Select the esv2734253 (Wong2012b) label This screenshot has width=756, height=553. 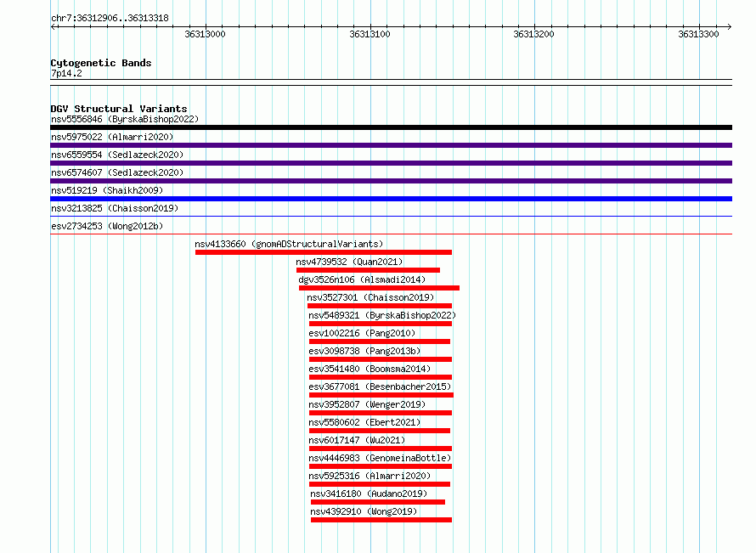pos(107,226)
